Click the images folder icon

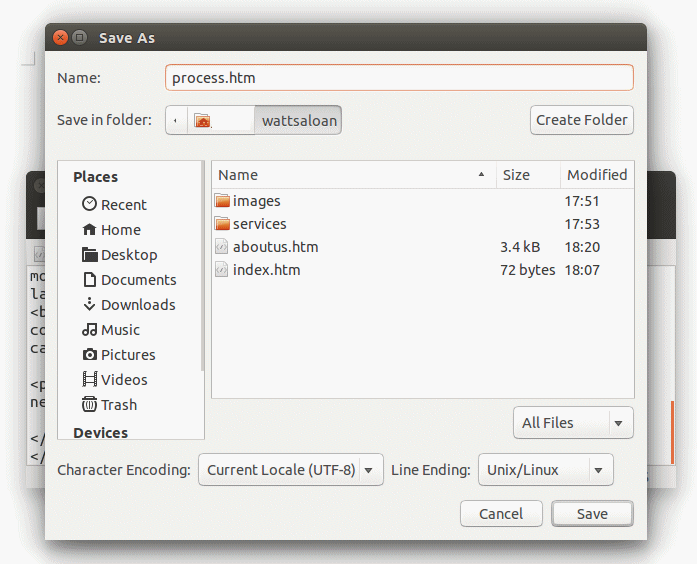pos(222,201)
